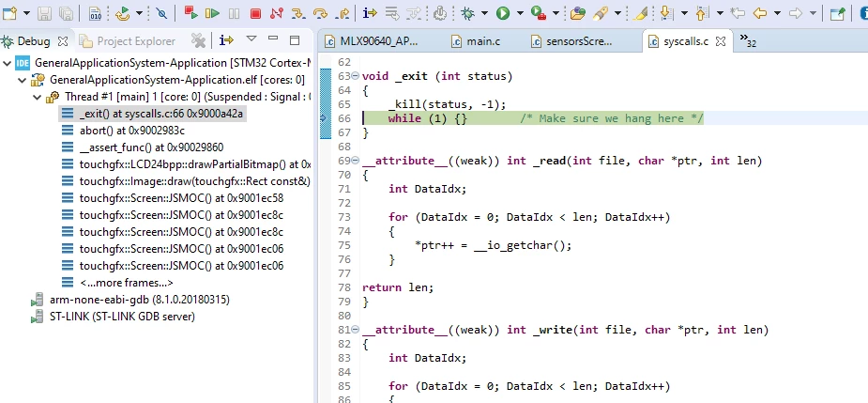
Task: Collapse the GeneralApplicationSystem-Application.elf node
Action: click(23, 81)
